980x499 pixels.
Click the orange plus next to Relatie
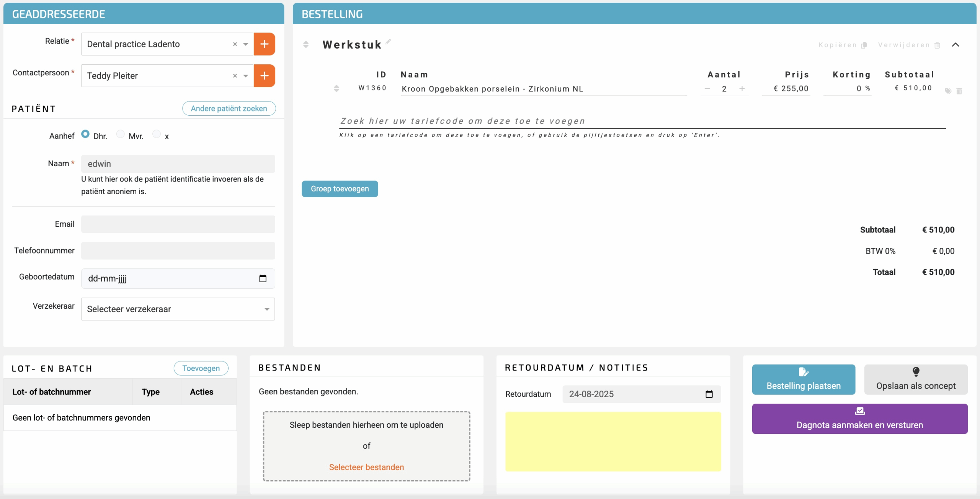tap(264, 44)
